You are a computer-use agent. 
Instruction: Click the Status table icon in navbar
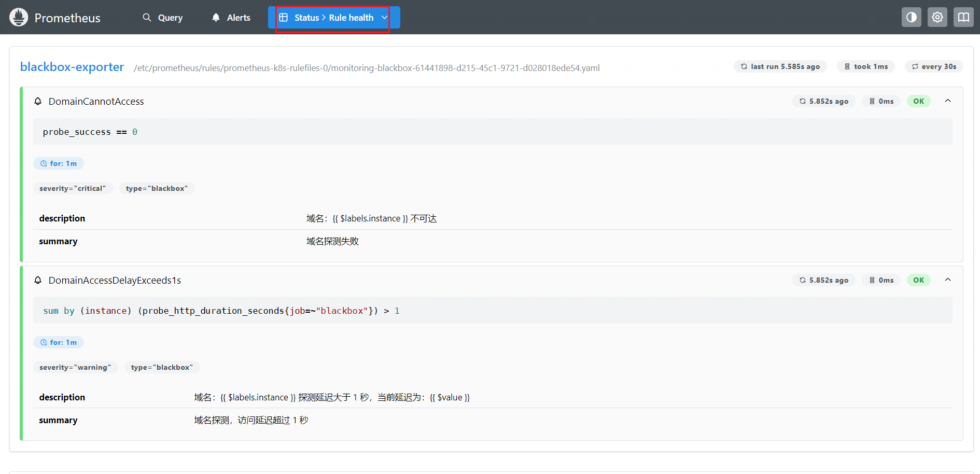click(x=284, y=17)
